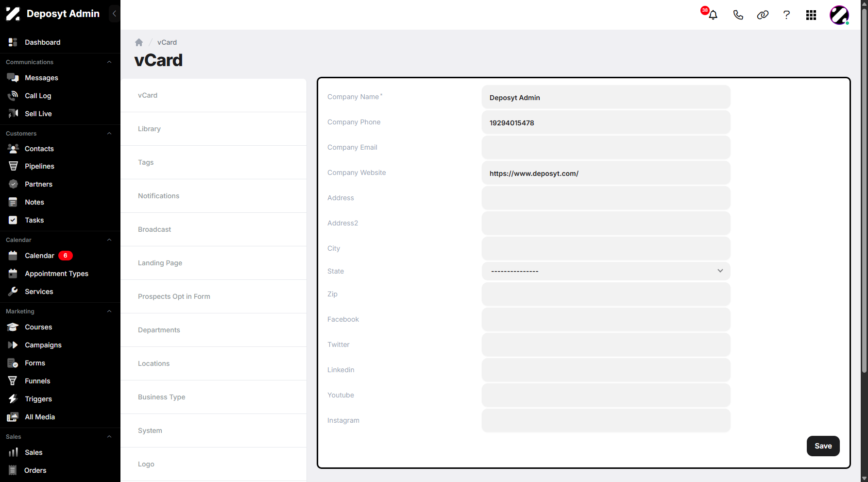The width and height of the screenshot is (868, 482).
Task: Click the home breadcrumb icon
Action: click(x=139, y=42)
